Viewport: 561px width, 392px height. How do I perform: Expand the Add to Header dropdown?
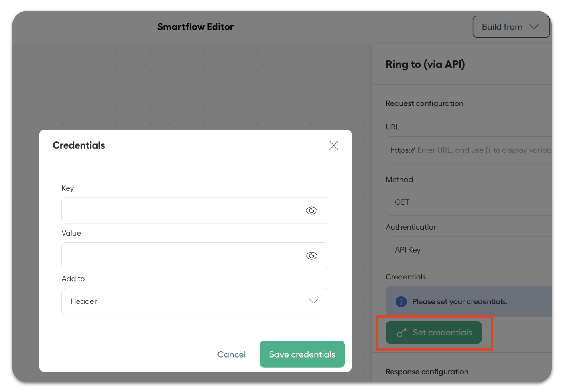point(195,301)
